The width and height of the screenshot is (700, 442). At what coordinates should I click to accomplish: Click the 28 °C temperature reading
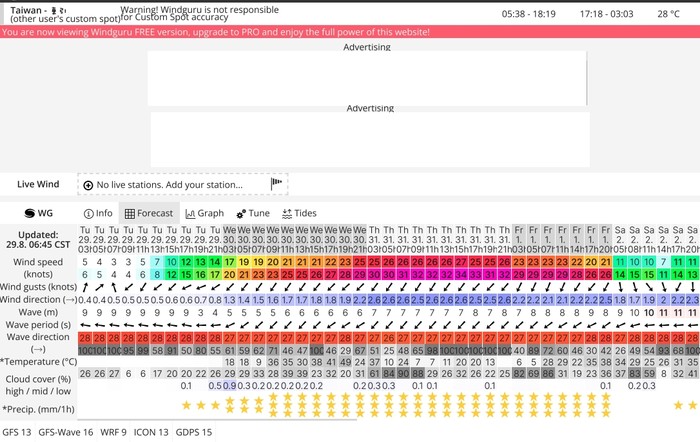(x=668, y=14)
